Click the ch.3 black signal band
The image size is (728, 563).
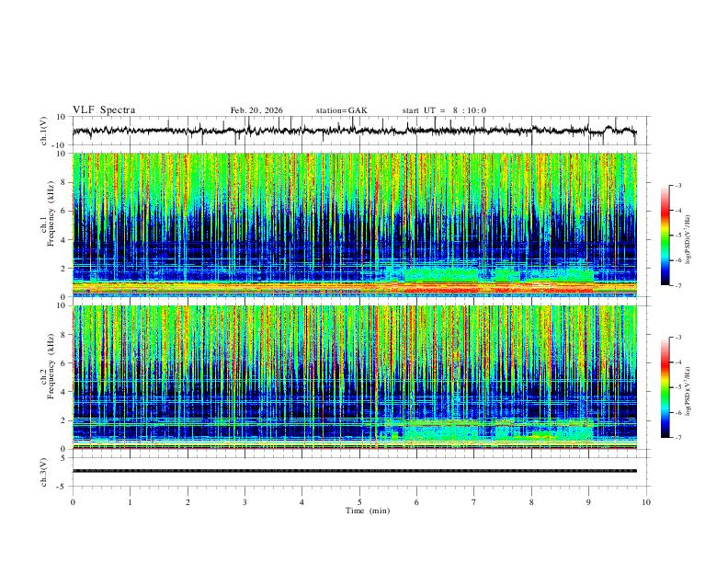tap(355, 471)
